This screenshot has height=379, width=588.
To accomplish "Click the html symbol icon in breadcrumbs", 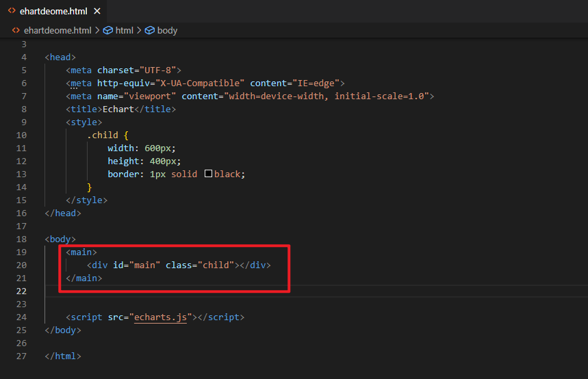I will click(107, 30).
